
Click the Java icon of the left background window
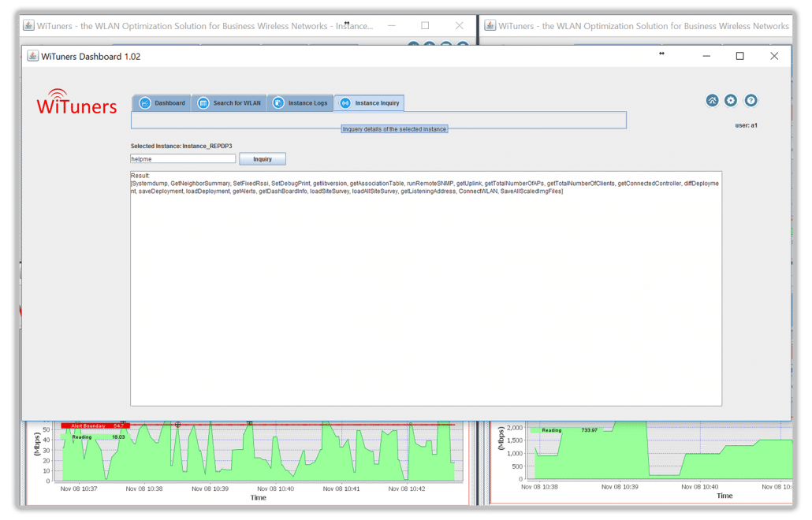click(x=28, y=25)
